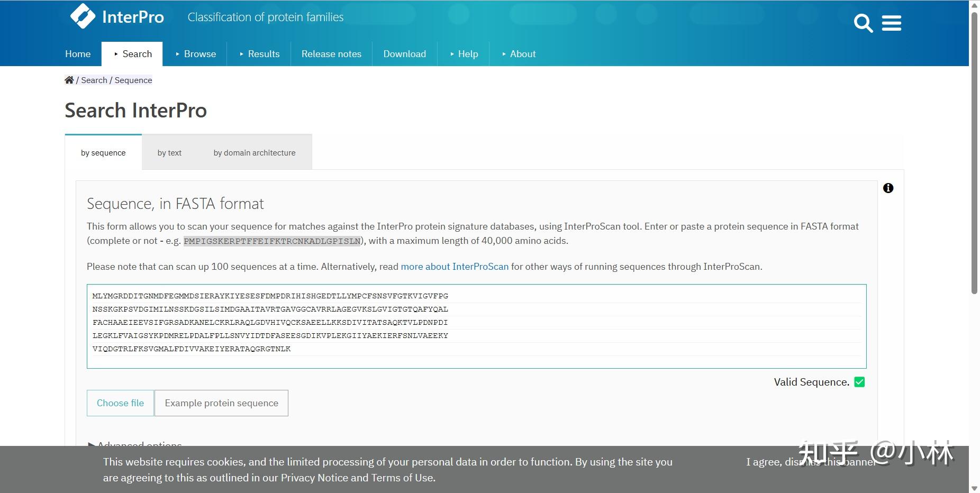Open the Search navigation menu
This screenshot has width=980, height=493.
click(132, 54)
